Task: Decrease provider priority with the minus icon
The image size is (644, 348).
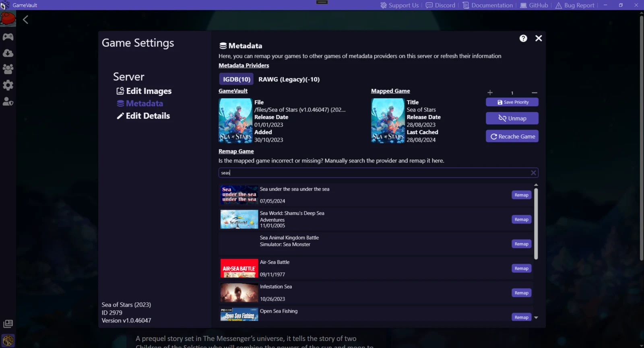Action: (535, 93)
